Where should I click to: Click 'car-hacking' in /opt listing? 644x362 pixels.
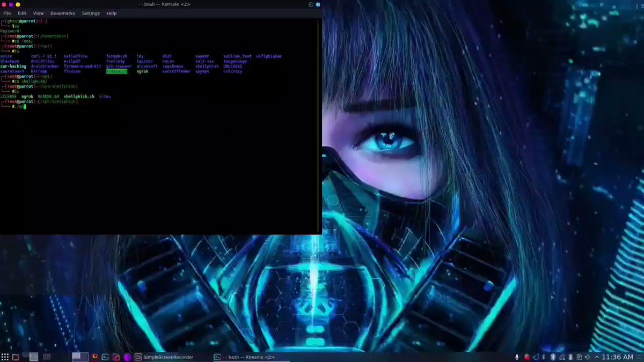[13, 67]
